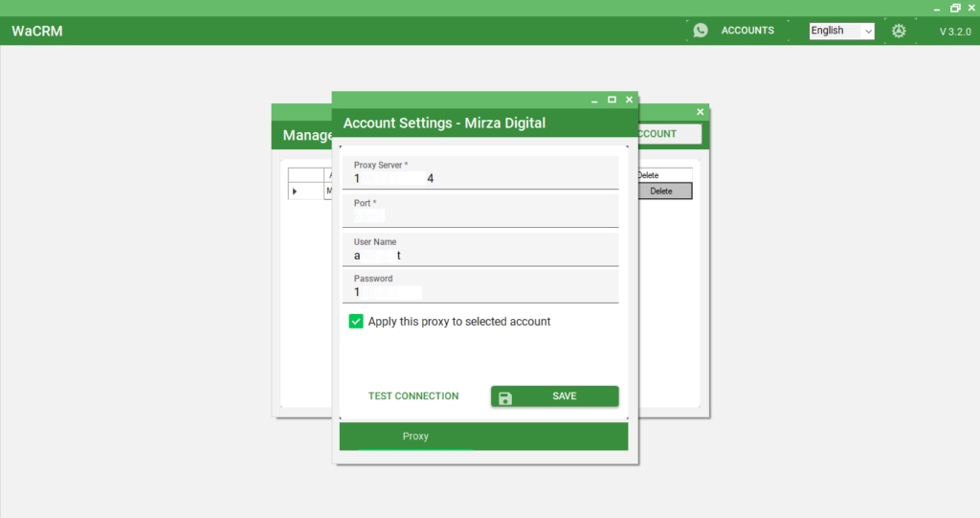980x518 pixels.
Task: Expand the account row arrow in table
Action: (x=295, y=191)
